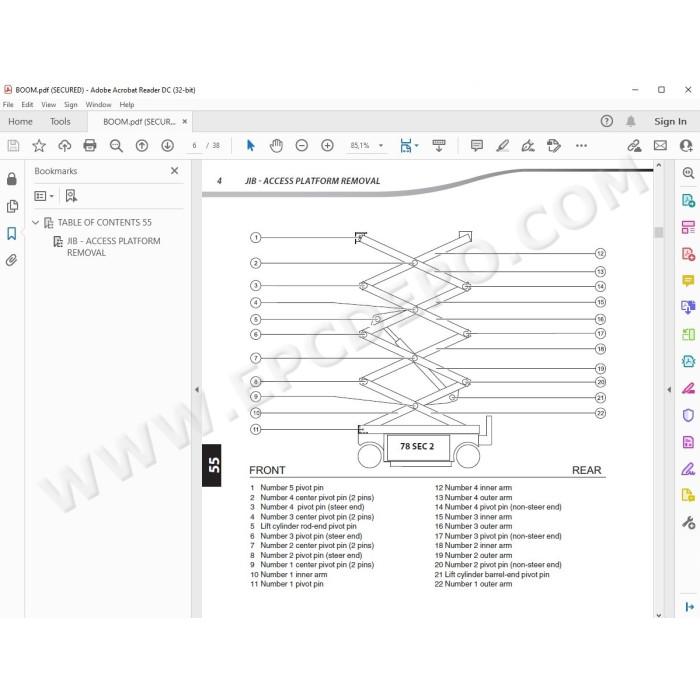Click the Sign In link
Screen dimensions: 700x700
(670, 121)
